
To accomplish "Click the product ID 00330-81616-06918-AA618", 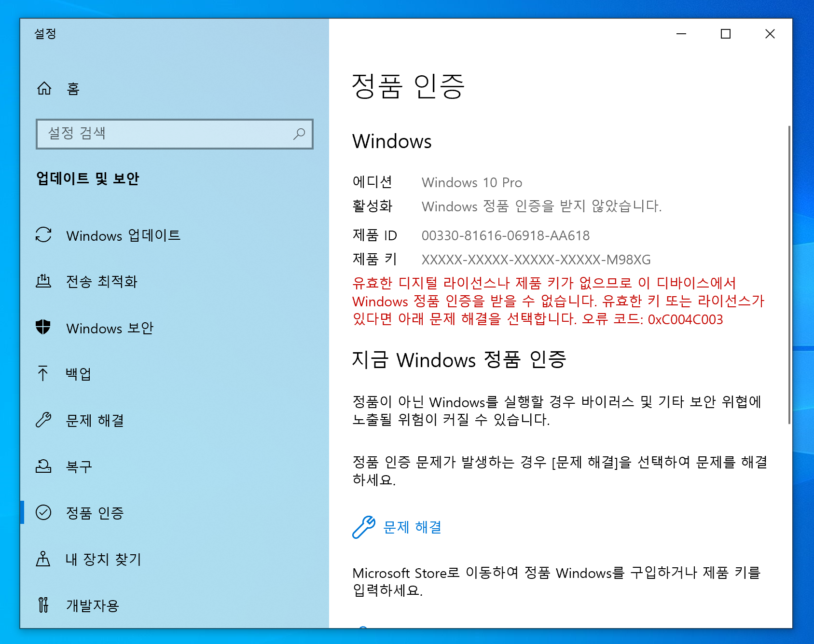I will (x=506, y=235).
